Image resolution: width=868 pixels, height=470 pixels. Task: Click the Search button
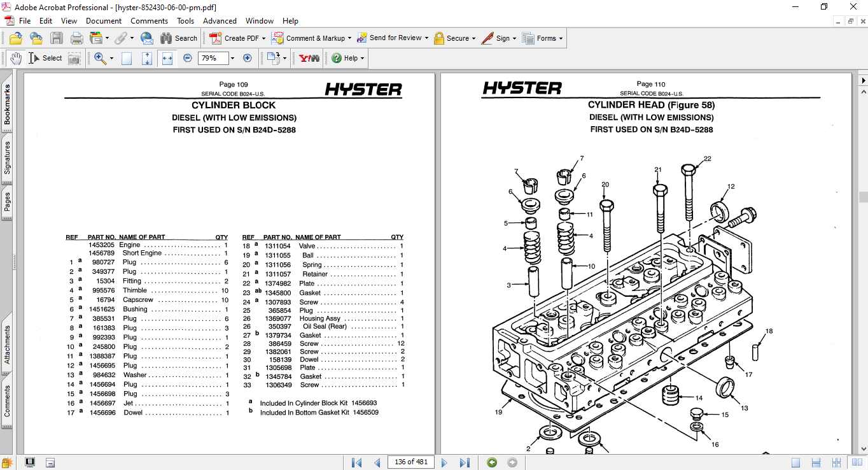179,38
